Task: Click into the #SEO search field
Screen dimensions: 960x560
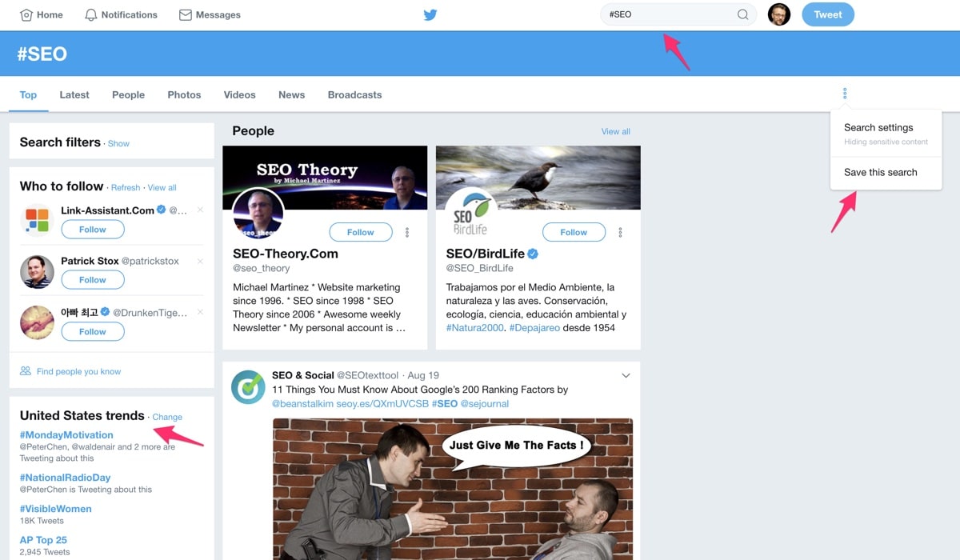Action: coord(668,14)
